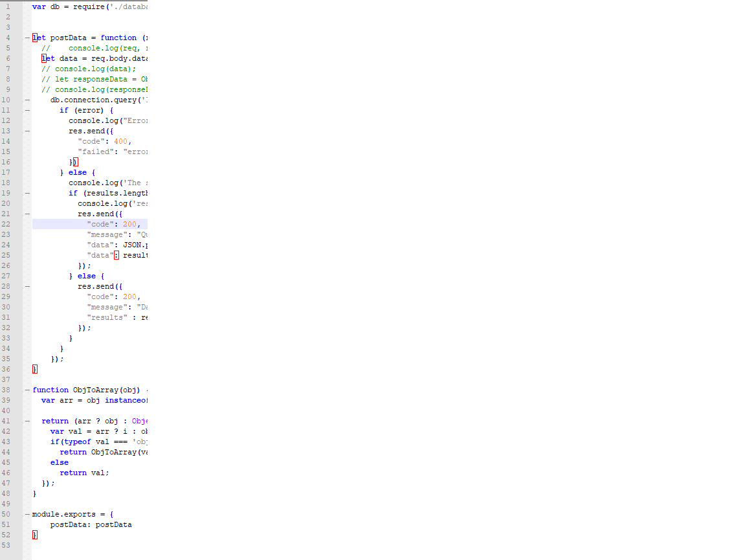
Task: Click the closing brace on line 36
Action: (34, 369)
